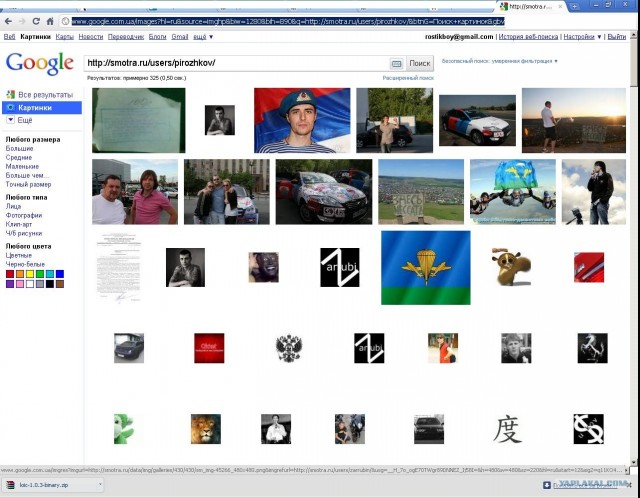Open the Madagascar lemur cartoon thumbnail

click(x=511, y=267)
